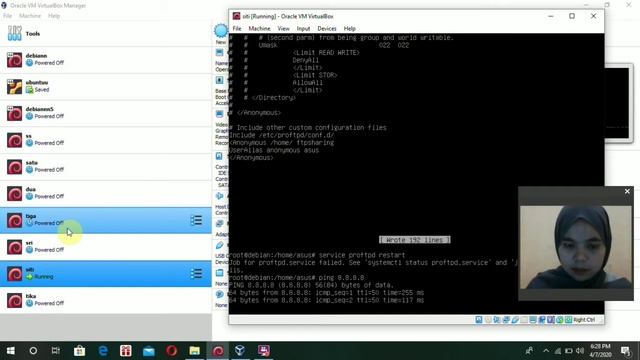Click the Right Ctrl host key label
The image size is (640, 360).
[584, 320]
